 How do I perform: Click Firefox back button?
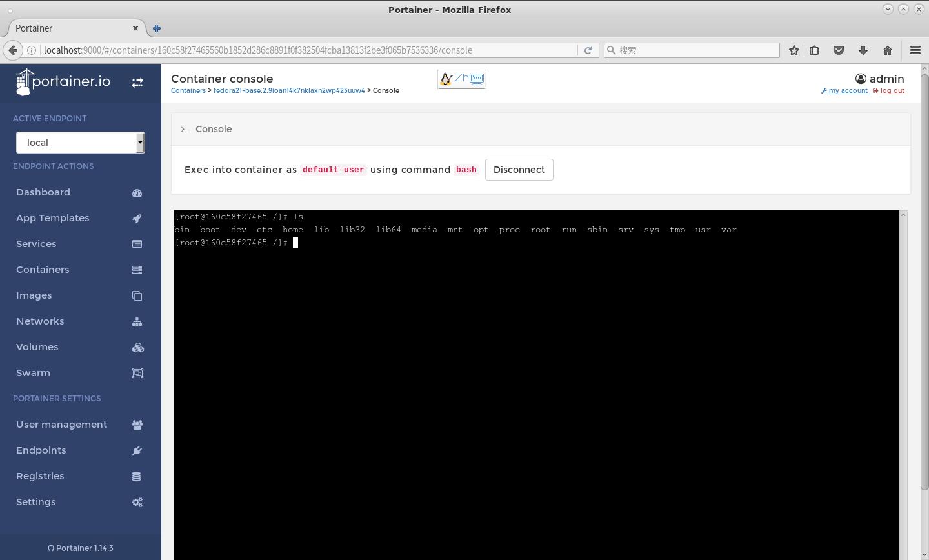[x=13, y=50]
